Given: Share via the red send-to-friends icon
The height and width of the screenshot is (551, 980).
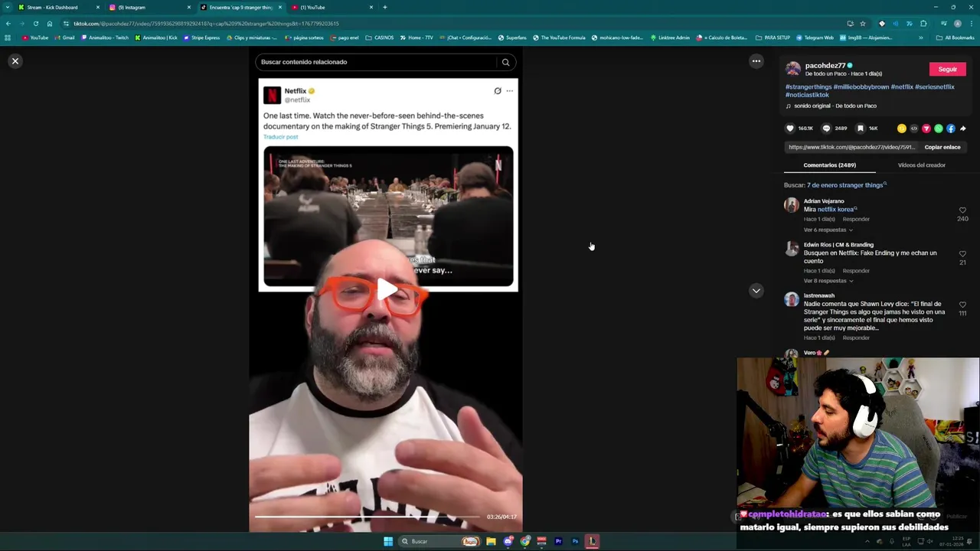Looking at the screenshot, I should click(x=926, y=129).
